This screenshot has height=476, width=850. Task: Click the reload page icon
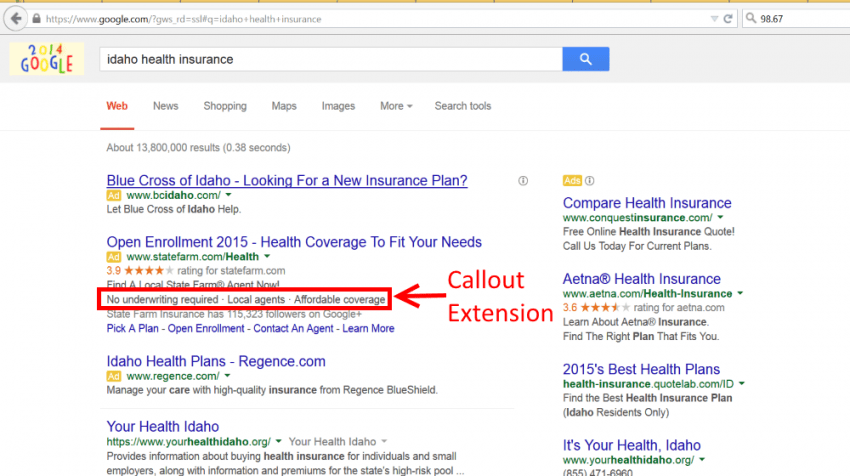pyautogui.click(x=728, y=19)
